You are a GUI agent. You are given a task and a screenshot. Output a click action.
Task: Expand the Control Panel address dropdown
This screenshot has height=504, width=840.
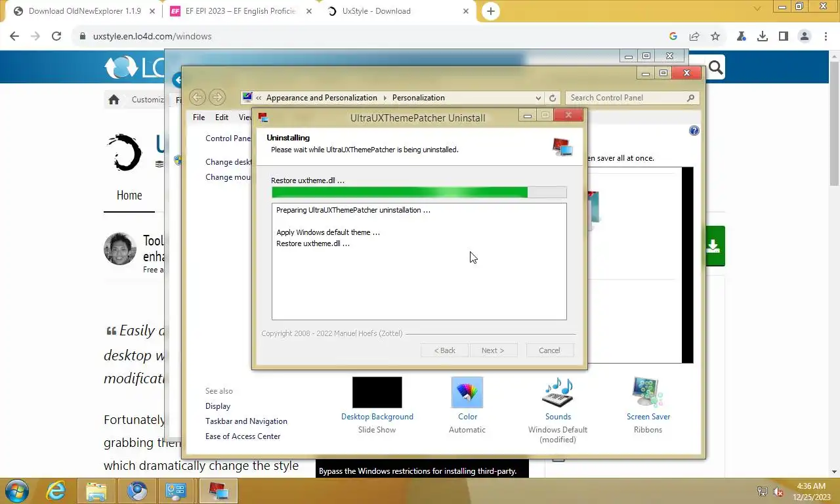click(x=538, y=98)
